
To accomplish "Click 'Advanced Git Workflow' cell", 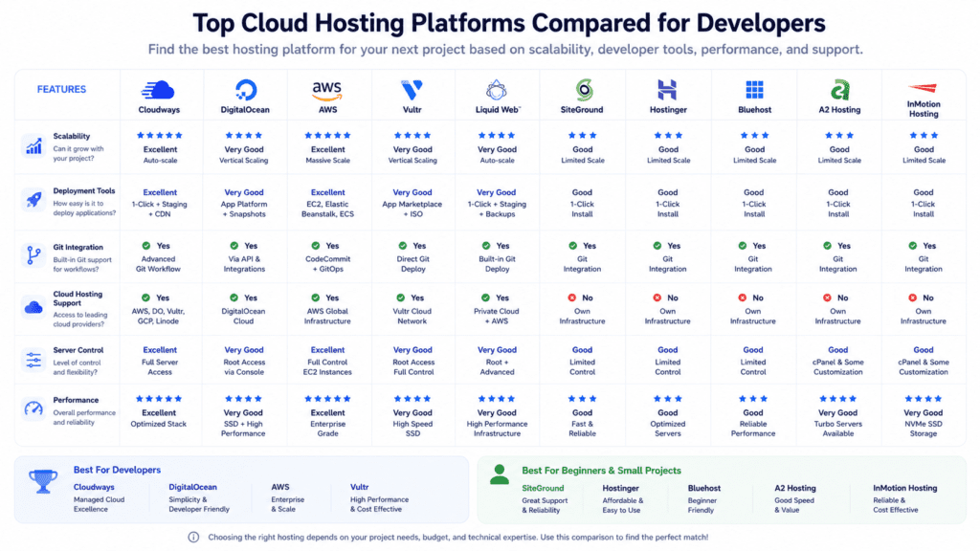I will [x=158, y=264].
